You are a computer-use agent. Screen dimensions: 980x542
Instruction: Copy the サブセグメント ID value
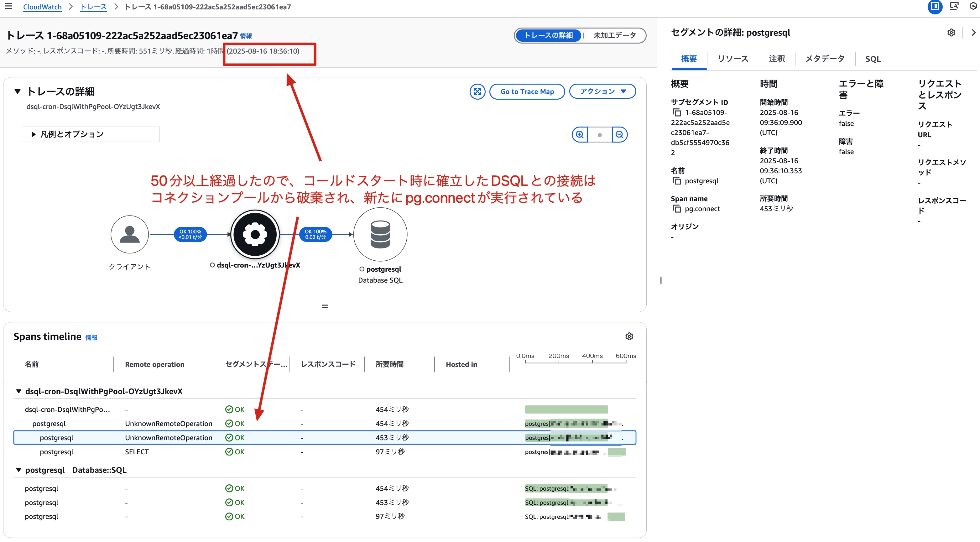(x=677, y=112)
